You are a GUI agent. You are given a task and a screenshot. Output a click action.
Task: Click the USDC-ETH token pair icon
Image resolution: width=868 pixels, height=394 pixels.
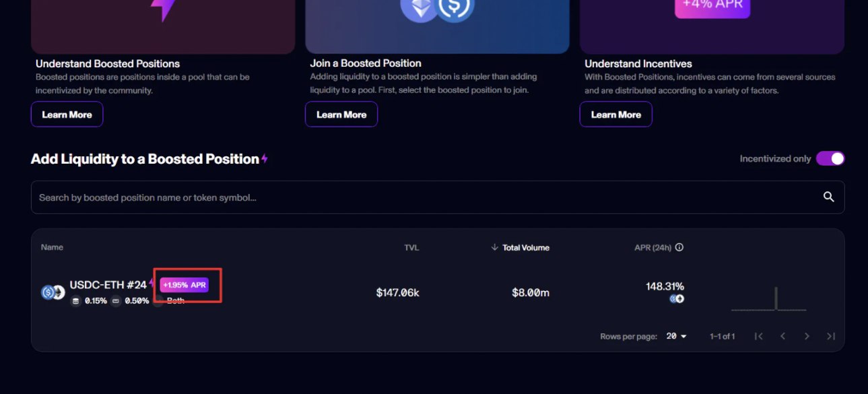click(x=53, y=292)
